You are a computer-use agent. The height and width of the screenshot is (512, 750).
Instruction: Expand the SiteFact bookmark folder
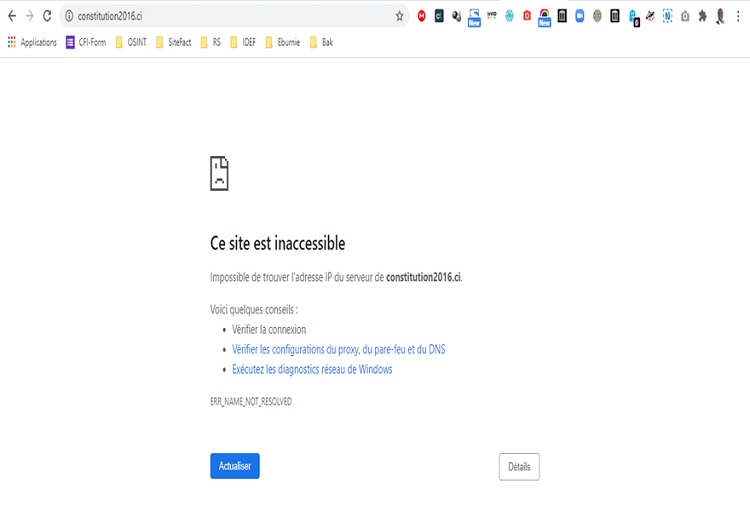click(x=173, y=42)
